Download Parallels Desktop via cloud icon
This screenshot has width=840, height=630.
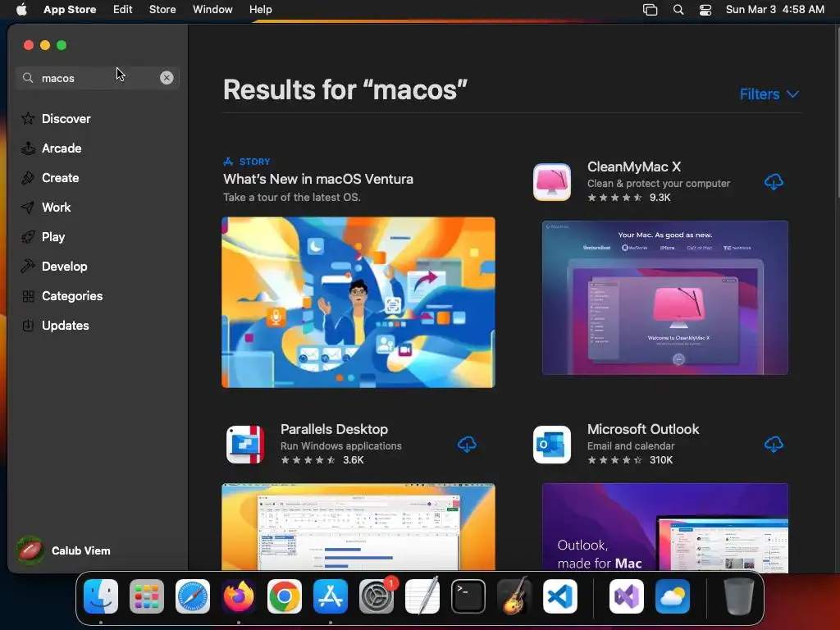pos(467,445)
